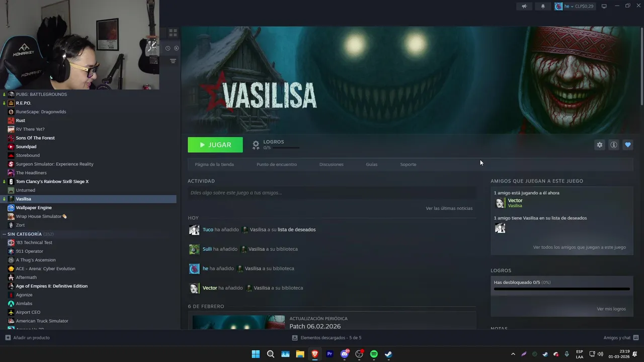Screen dimensions: 644x362
Task: Open Ver todos los amigos link
Action: click(580, 247)
